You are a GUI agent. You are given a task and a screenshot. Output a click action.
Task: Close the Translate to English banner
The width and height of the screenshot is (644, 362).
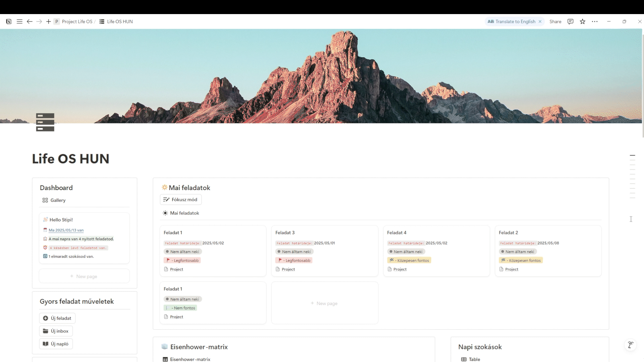540,21
